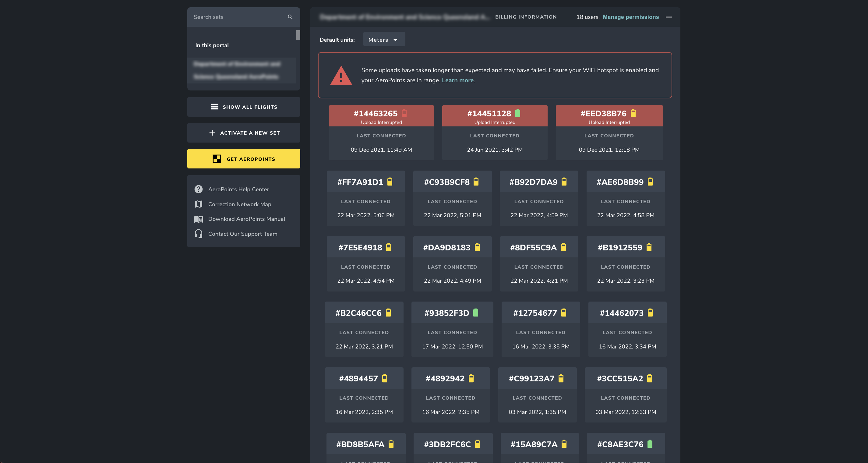This screenshot has width=868, height=463.
Task: Click the green battery icon on #93852F3D
Action: (476, 313)
